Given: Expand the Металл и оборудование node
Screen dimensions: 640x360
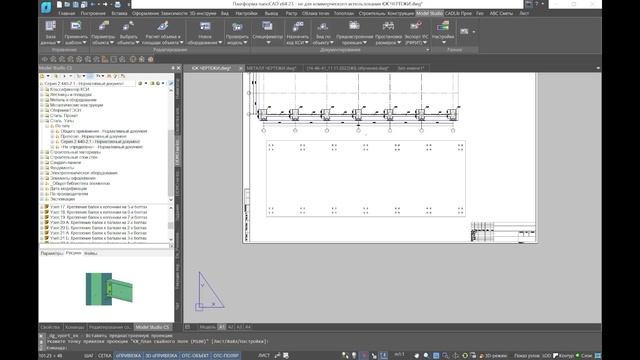Looking at the screenshot, I should click(x=42, y=100).
